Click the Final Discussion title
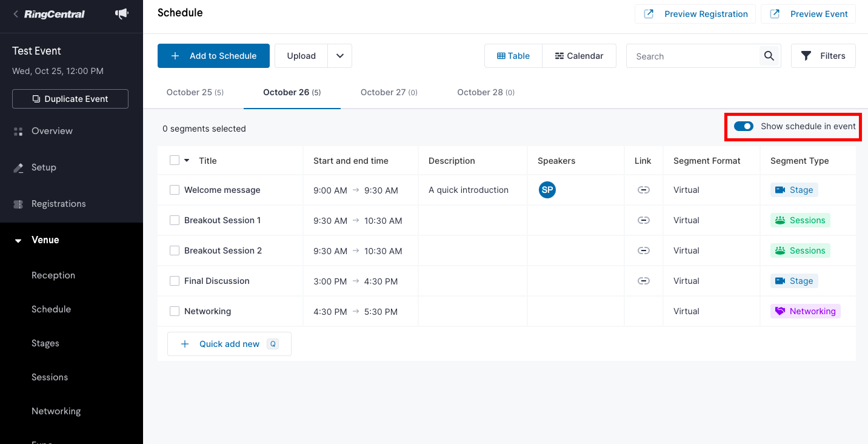The image size is (868, 444). point(217,281)
